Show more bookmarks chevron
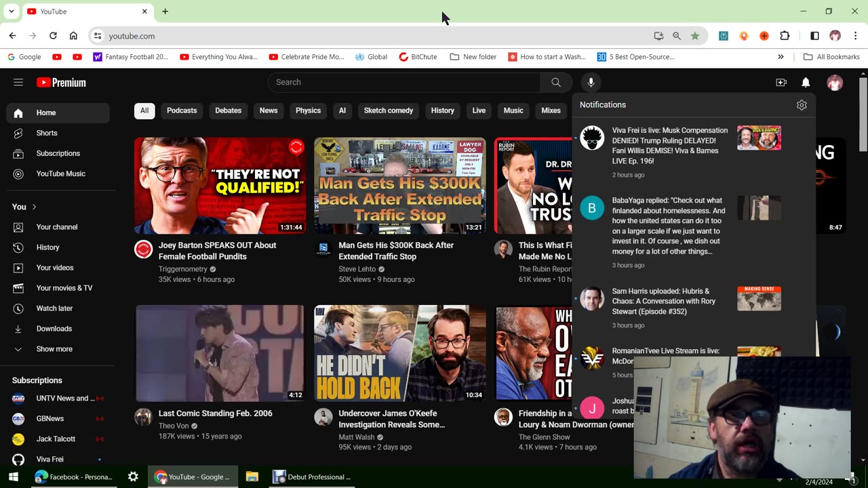Screen dimensions: 868x488 pyautogui.click(x=781, y=57)
